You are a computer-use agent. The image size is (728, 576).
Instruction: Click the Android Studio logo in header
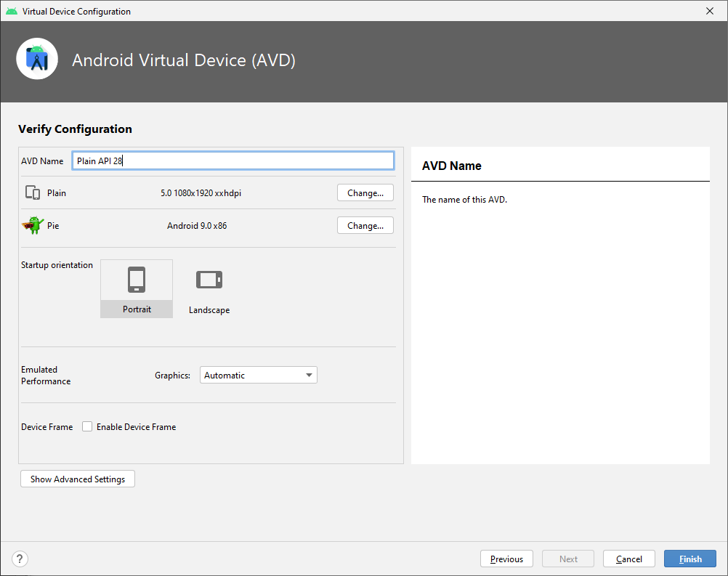point(37,59)
